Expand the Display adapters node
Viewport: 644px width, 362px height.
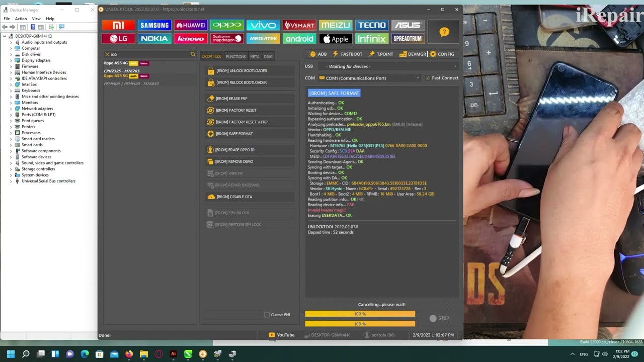(11, 60)
